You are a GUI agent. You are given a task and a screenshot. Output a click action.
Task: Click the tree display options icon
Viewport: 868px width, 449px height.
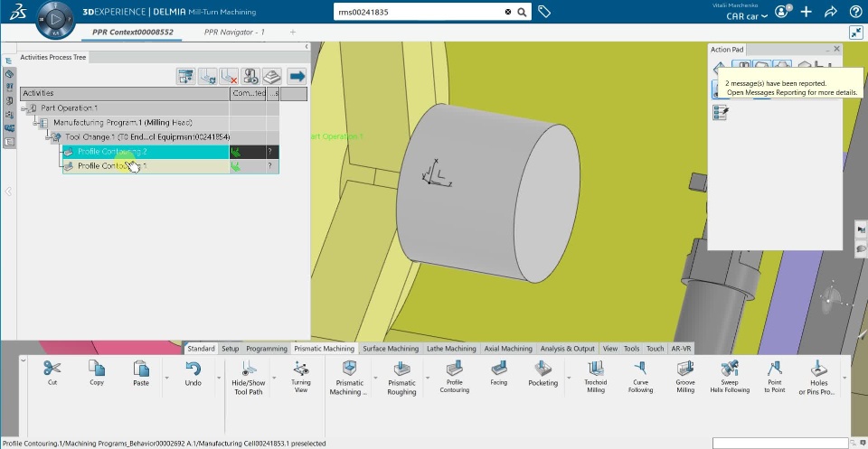pyautogui.click(x=186, y=76)
